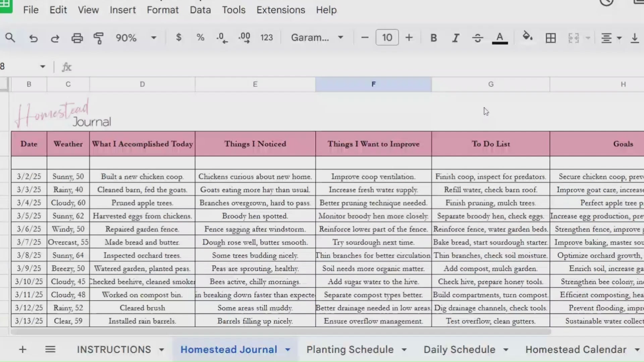Toggle bold formatting
This screenshot has width=644, height=362.
click(x=433, y=38)
